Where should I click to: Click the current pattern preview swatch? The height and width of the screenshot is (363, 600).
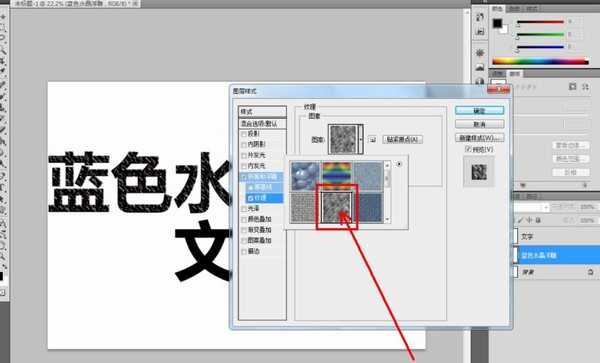pyautogui.click(x=343, y=140)
